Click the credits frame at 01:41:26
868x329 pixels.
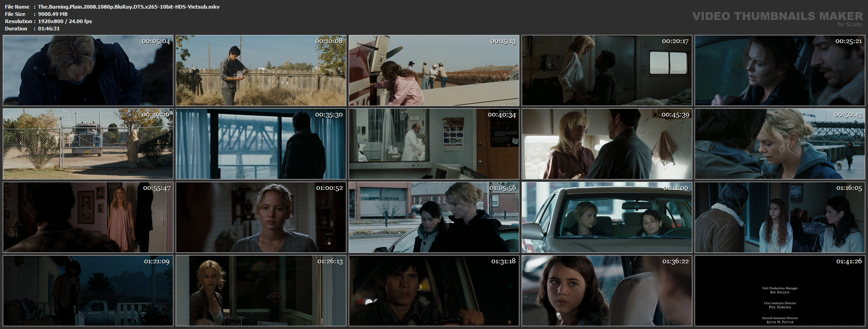(780, 290)
